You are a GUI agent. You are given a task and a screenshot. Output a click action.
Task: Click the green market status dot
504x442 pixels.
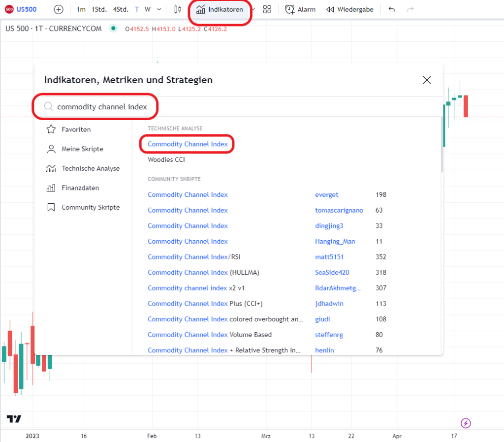click(114, 29)
